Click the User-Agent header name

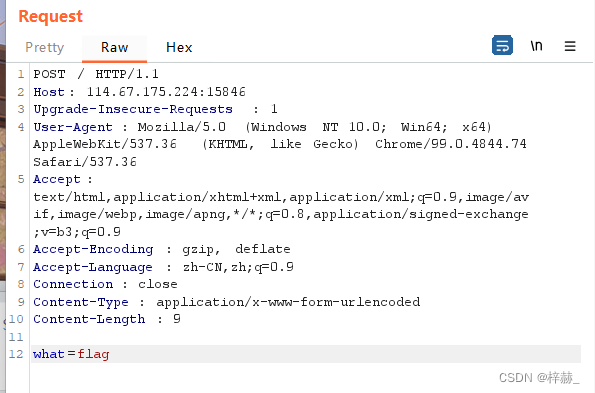73,127
